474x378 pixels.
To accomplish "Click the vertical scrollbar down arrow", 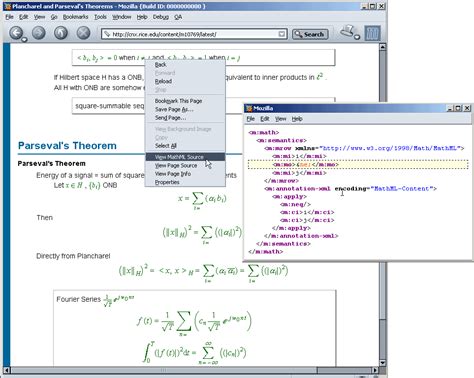I will click(x=383, y=363).
